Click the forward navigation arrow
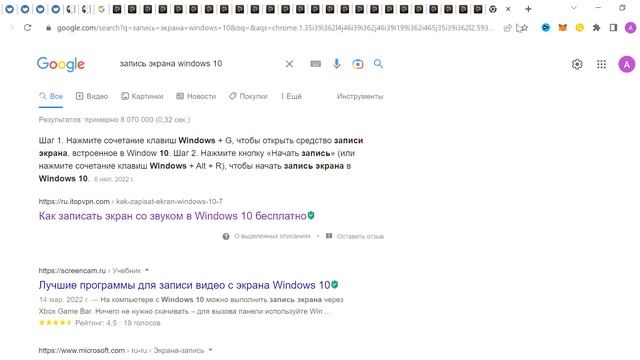The width and height of the screenshot is (640, 360). [11, 28]
